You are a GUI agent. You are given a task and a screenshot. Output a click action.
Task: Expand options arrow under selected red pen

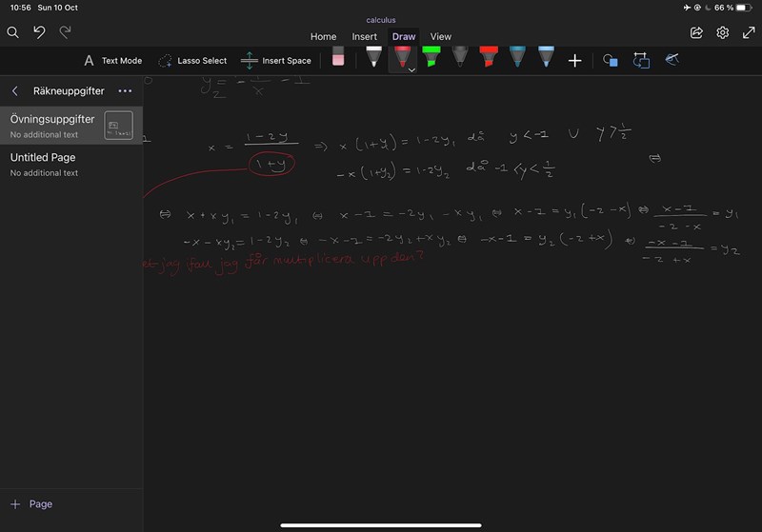[x=411, y=70]
